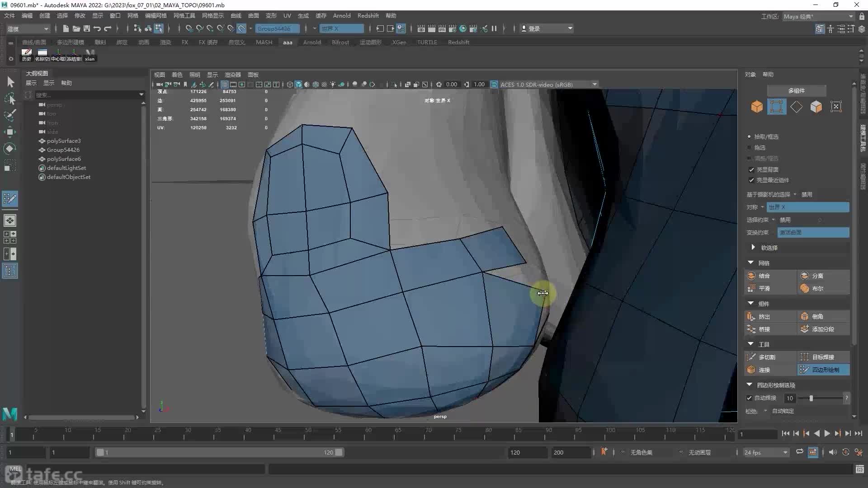Click the 目标焊接 (Target Weld) tool
868x488 pixels.
[x=823, y=357]
